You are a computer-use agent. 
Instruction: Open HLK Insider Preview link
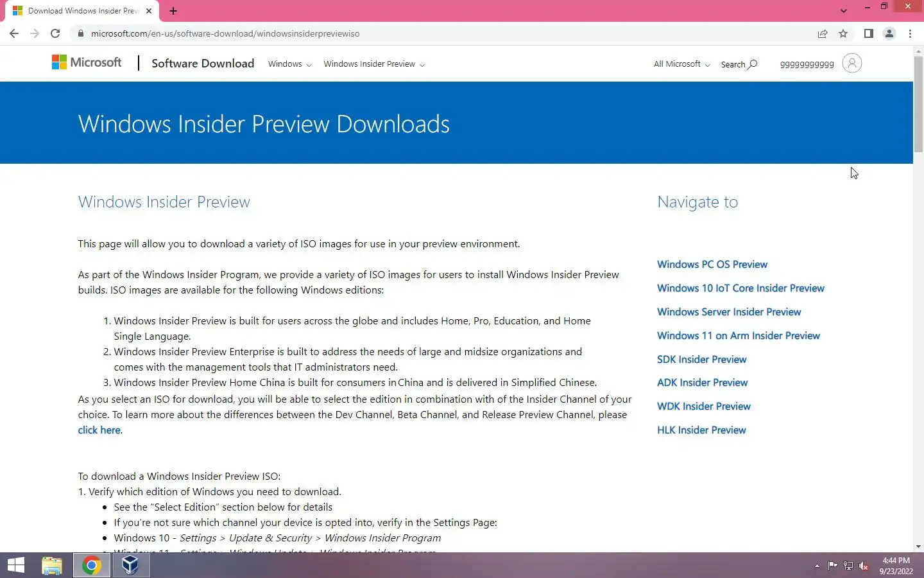click(x=701, y=430)
